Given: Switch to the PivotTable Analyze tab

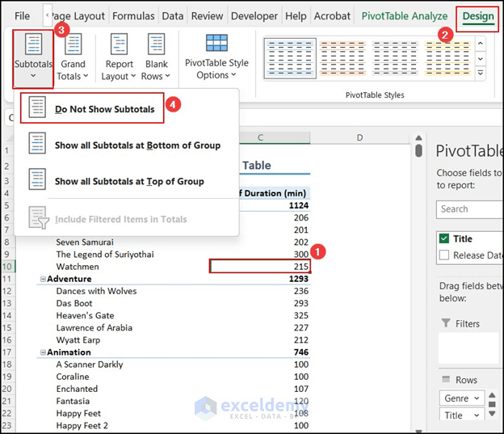Looking at the screenshot, I should point(404,16).
